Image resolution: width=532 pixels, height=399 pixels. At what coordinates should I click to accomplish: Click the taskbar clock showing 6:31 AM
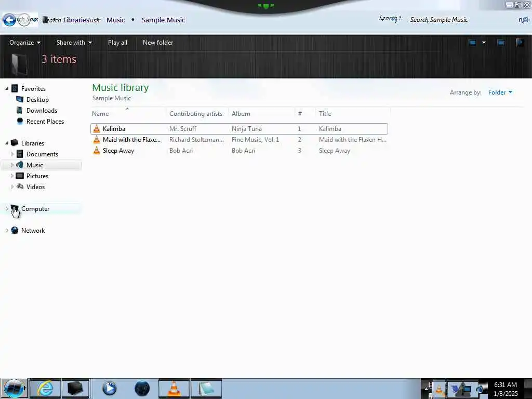(506, 389)
